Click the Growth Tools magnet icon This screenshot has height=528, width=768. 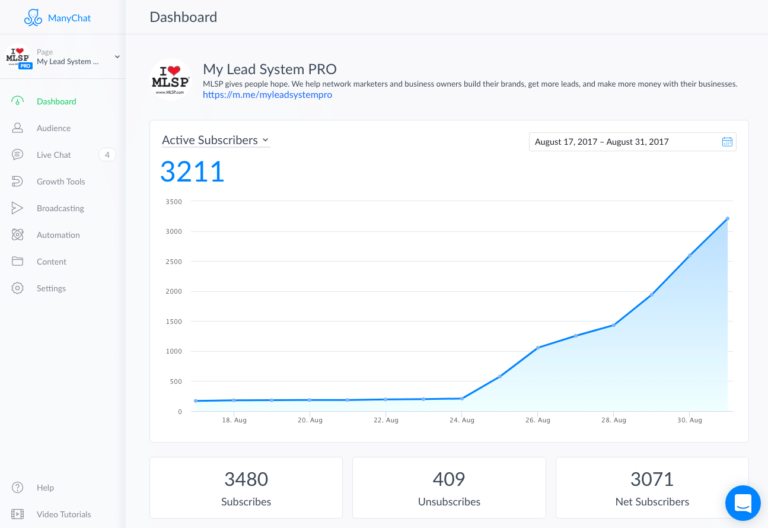point(17,181)
